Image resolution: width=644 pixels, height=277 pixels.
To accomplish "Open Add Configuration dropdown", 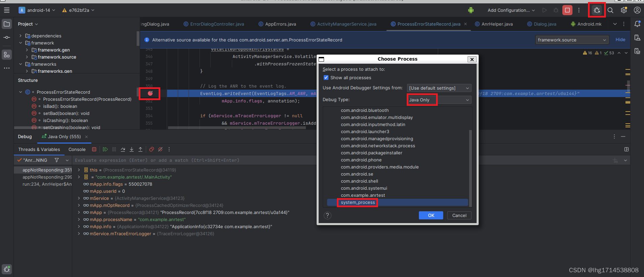I will pos(511,10).
